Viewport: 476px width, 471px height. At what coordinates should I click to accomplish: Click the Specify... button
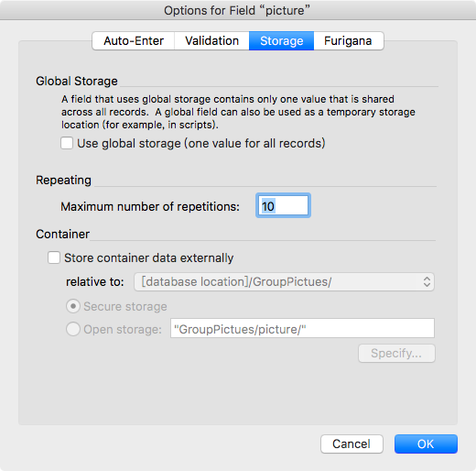396,353
